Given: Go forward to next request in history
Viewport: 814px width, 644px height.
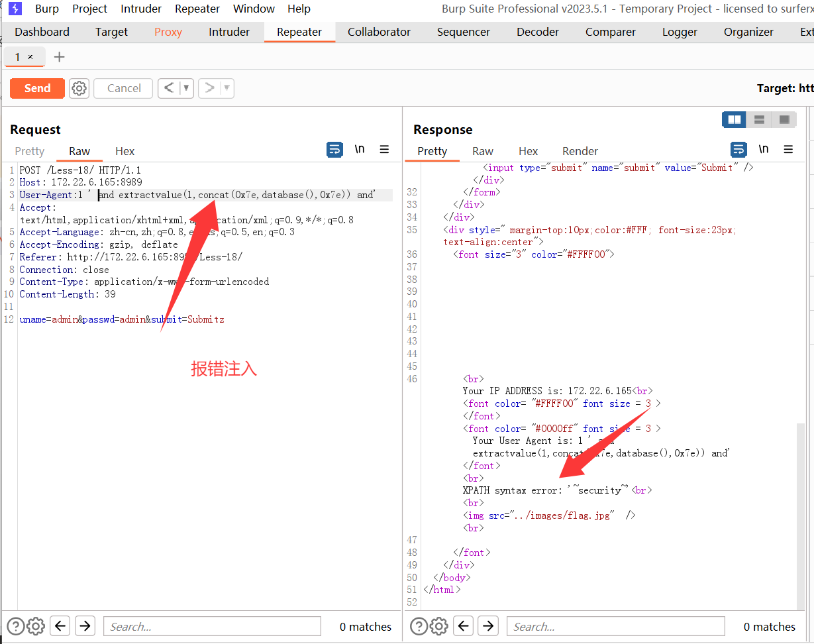Looking at the screenshot, I should (x=209, y=87).
